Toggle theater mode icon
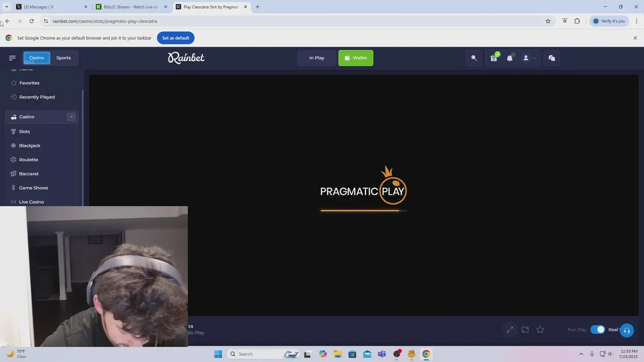 [525, 330]
